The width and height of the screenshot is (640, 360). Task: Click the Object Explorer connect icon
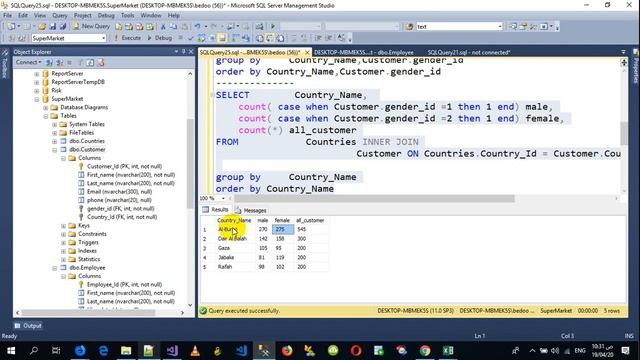(x=49, y=62)
